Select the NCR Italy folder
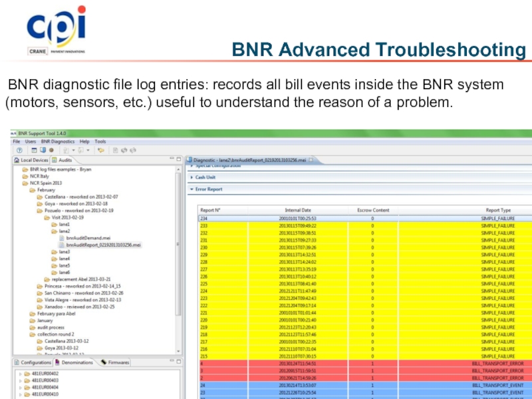This screenshot has height=399, width=532. pyautogui.click(x=36, y=176)
